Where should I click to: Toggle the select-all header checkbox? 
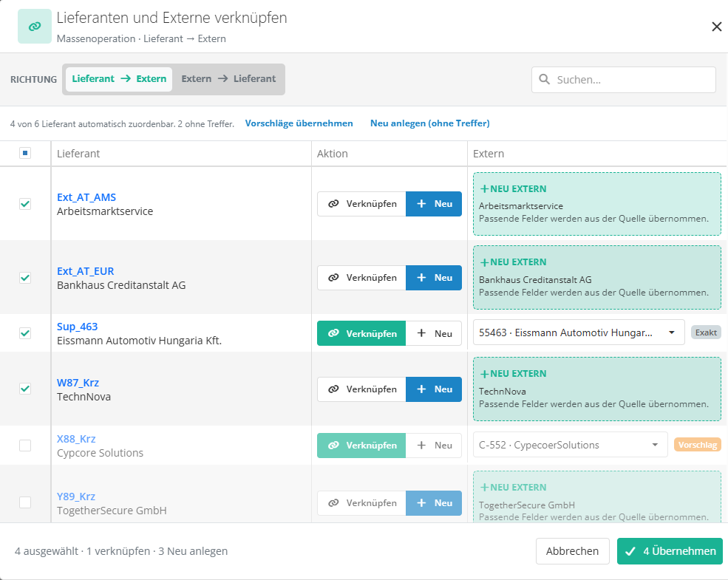coord(25,153)
